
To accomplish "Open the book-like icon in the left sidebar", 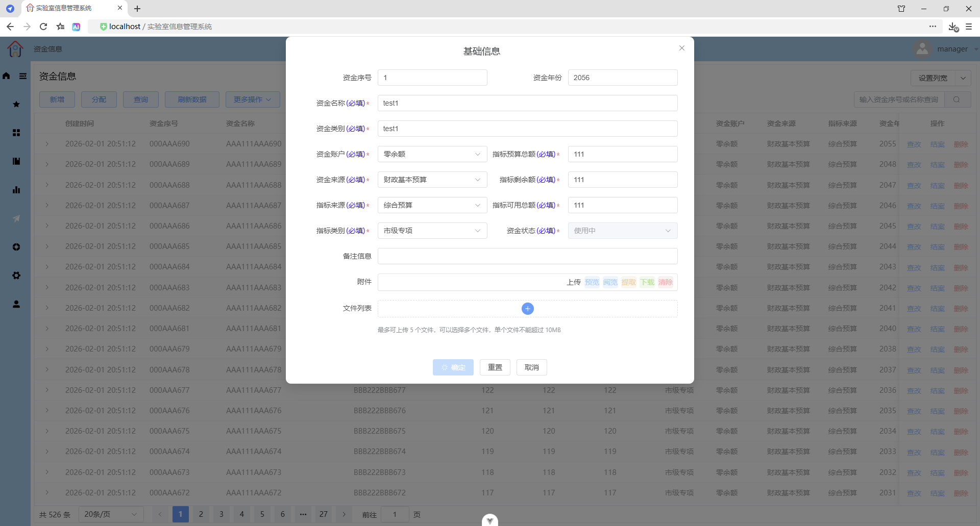I will (x=16, y=161).
